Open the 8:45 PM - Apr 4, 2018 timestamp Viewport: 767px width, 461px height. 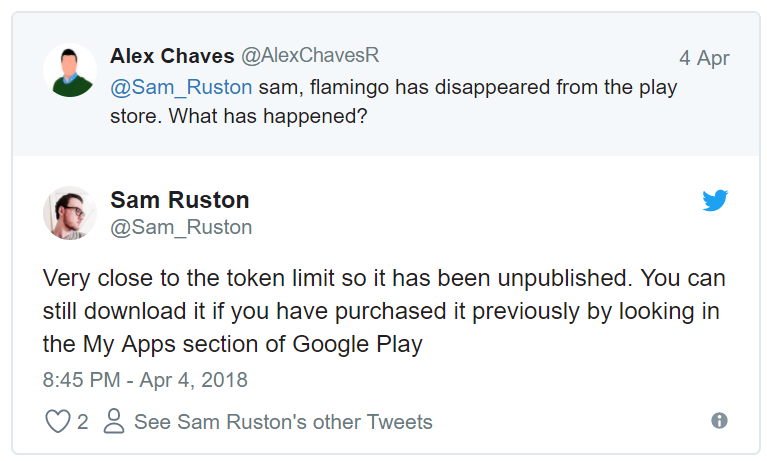tap(145, 380)
